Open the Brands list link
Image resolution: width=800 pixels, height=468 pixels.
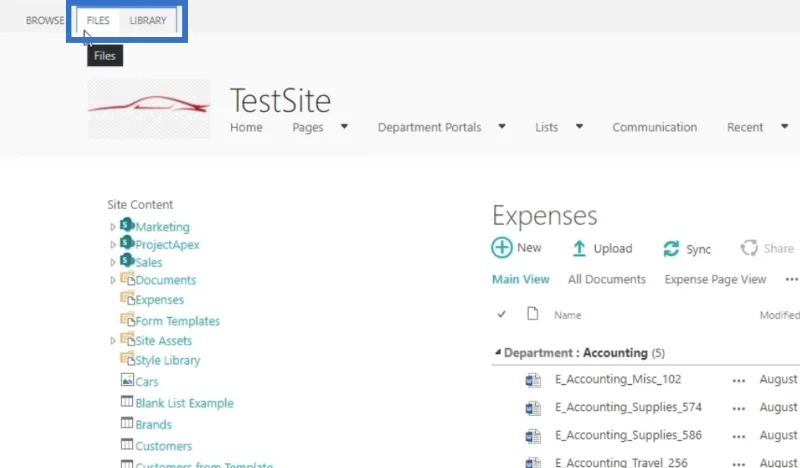tap(154, 425)
